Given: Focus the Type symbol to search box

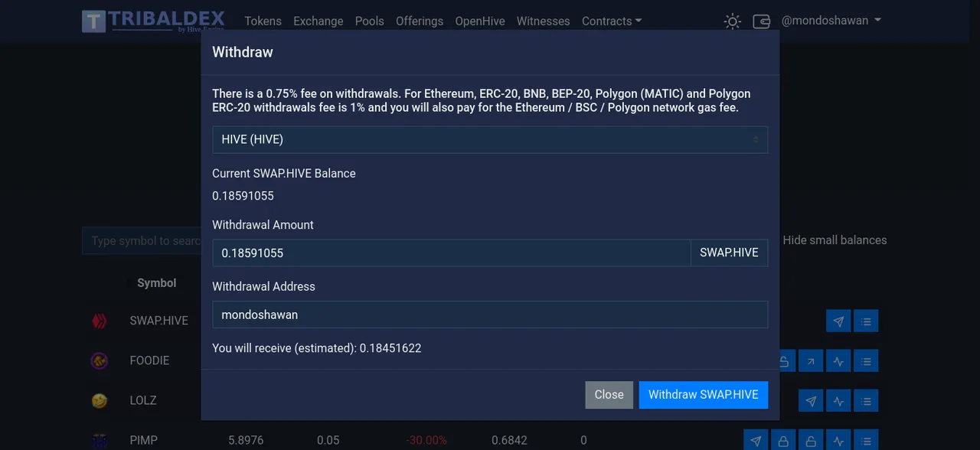Looking at the screenshot, I should pyautogui.click(x=142, y=241).
